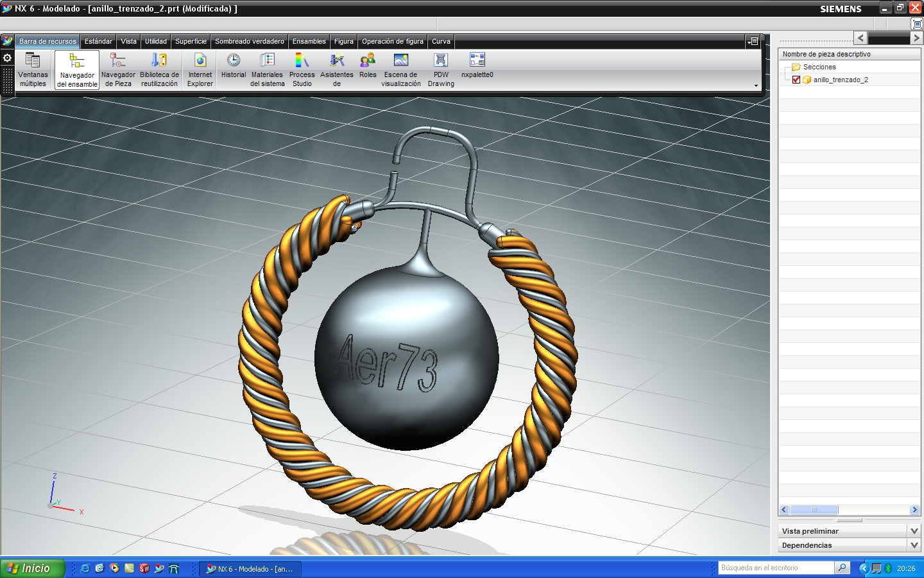Image resolution: width=924 pixels, height=578 pixels.
Task: Open PDW Drawing tool
Action: click(441, 70)
